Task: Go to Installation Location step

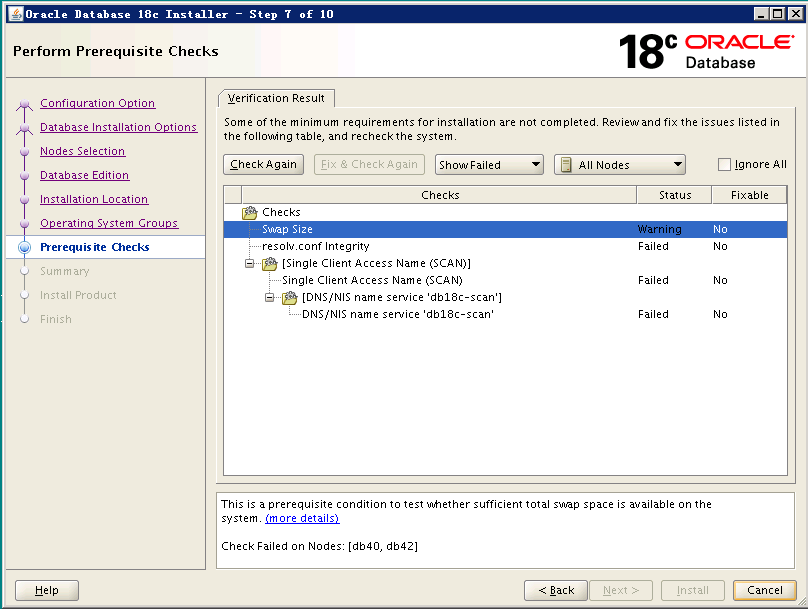Action: coord(94,199)
